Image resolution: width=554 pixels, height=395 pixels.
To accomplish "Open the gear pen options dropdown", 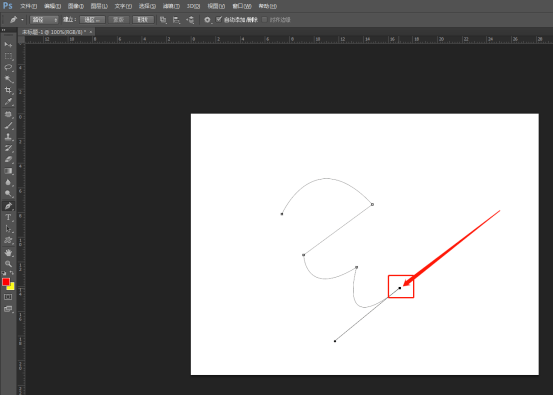I will tap(208, 20).
